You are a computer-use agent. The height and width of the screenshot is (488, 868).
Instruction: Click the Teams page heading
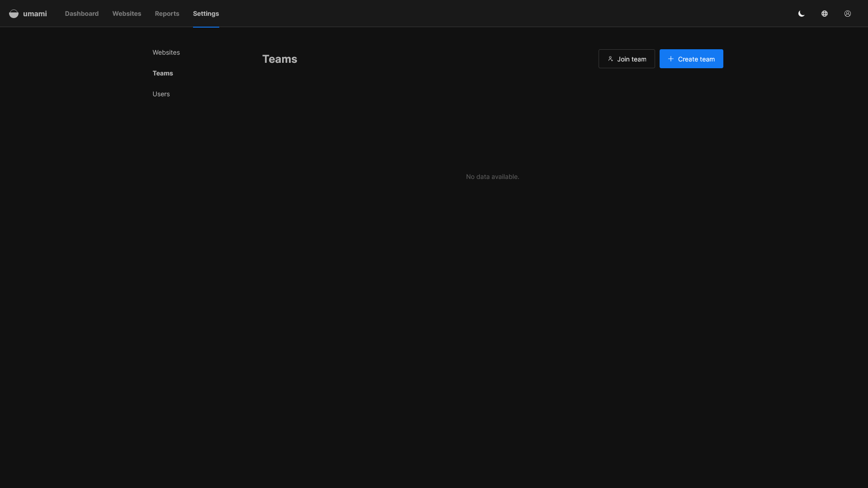click(280, 59)
